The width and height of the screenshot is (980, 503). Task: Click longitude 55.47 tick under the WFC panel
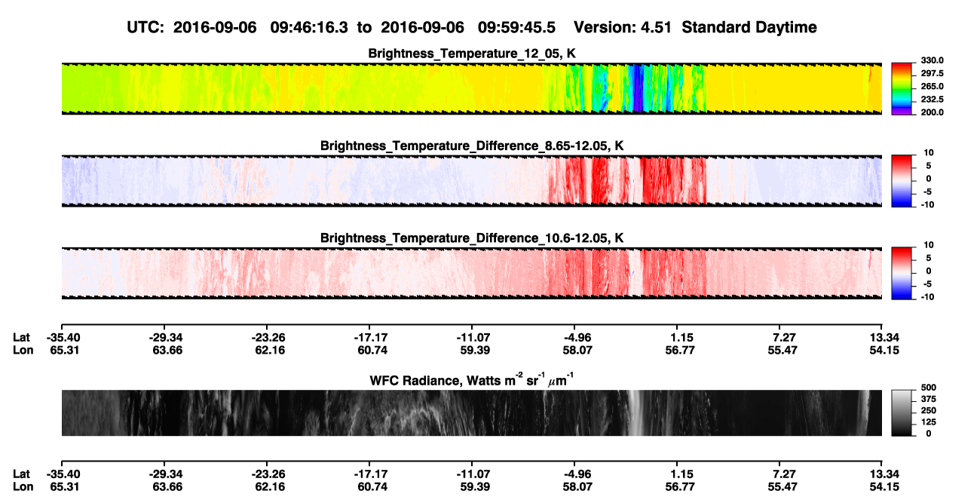click(x=782, y=487)
